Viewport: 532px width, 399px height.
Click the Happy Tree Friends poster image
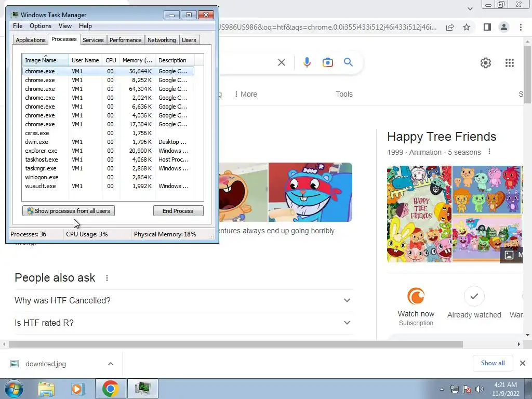419,214
